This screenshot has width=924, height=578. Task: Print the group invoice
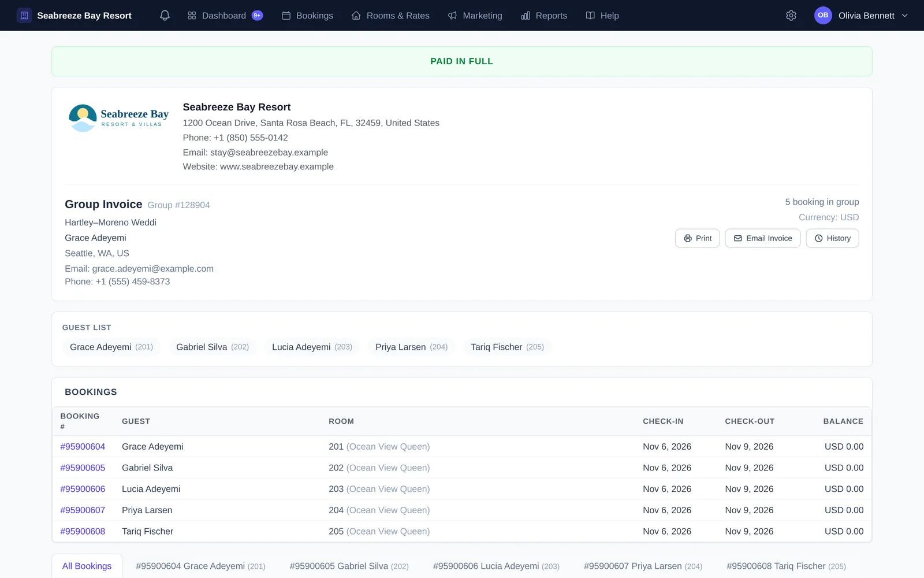point(698,238)
